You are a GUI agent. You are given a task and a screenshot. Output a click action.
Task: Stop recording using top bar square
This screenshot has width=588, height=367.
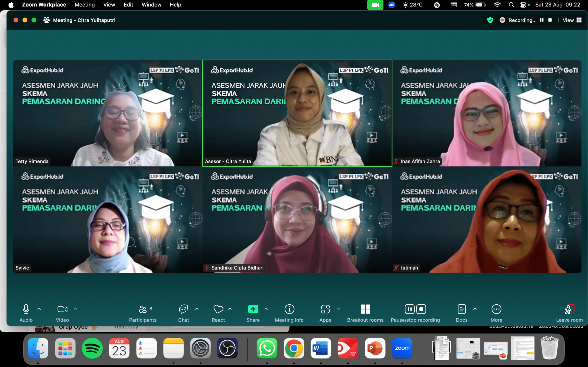550,20
